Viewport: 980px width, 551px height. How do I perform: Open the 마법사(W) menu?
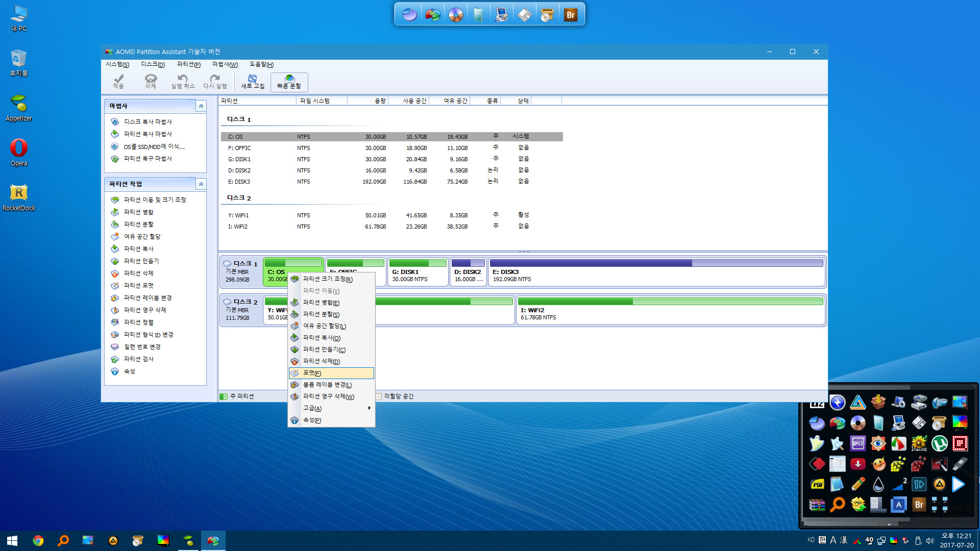(225, 64)
